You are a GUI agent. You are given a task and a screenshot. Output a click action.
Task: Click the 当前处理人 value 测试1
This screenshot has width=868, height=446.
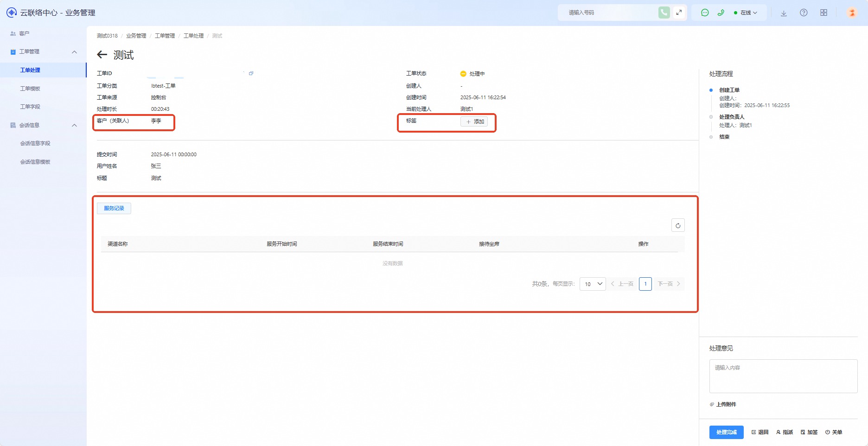pos(466,109)
